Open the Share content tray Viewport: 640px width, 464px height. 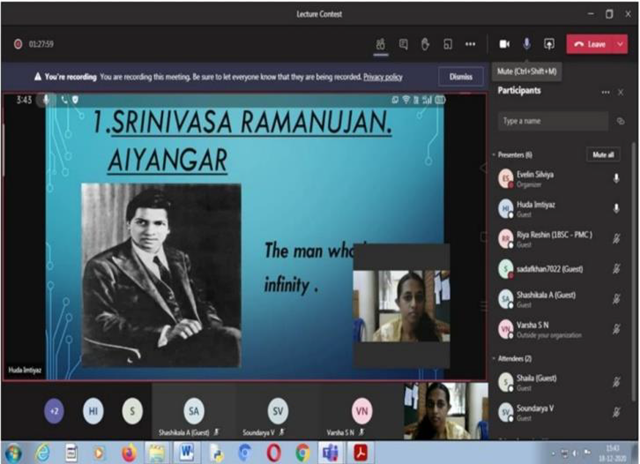pyautogui.click(x=549, y=44)
